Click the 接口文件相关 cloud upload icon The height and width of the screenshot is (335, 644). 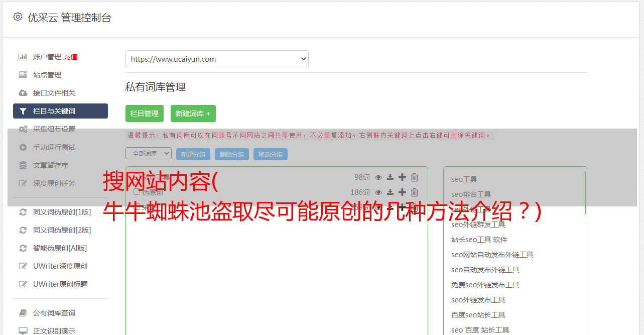23,93
